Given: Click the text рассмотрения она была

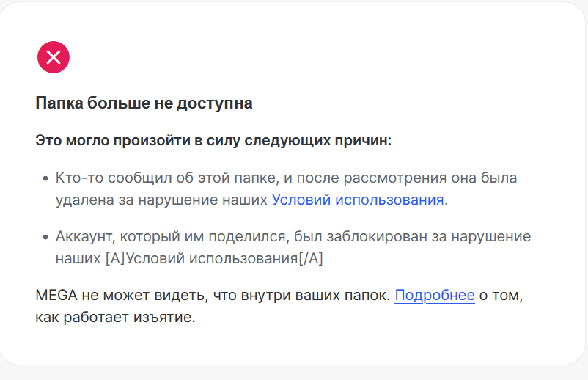Looking at the screenshot, I should click(430, 178).
